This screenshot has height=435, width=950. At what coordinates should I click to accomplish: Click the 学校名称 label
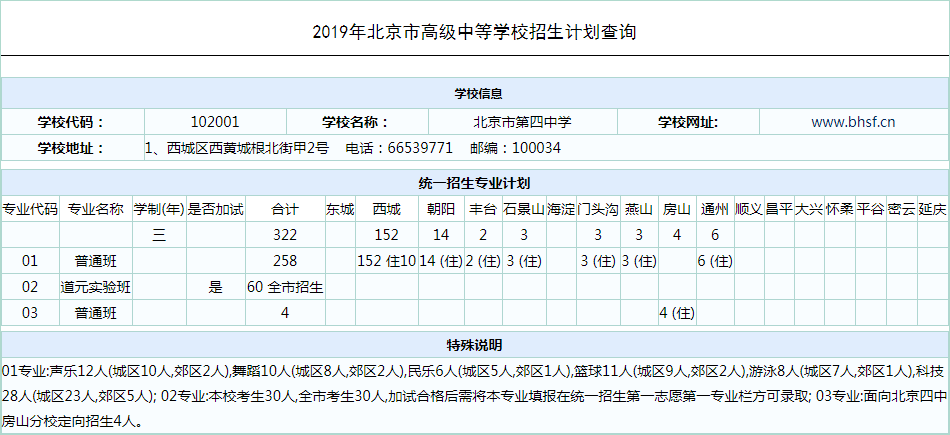click(356, 122)
